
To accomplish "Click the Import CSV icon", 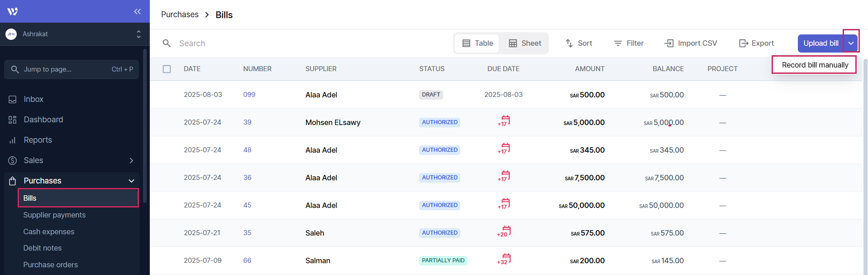I will click(669, 43).
